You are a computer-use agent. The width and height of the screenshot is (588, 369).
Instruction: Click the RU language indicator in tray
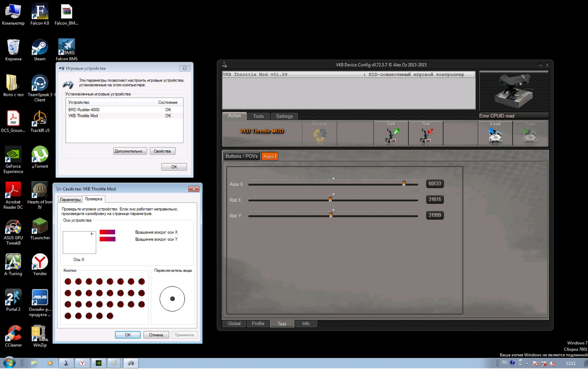505,362
